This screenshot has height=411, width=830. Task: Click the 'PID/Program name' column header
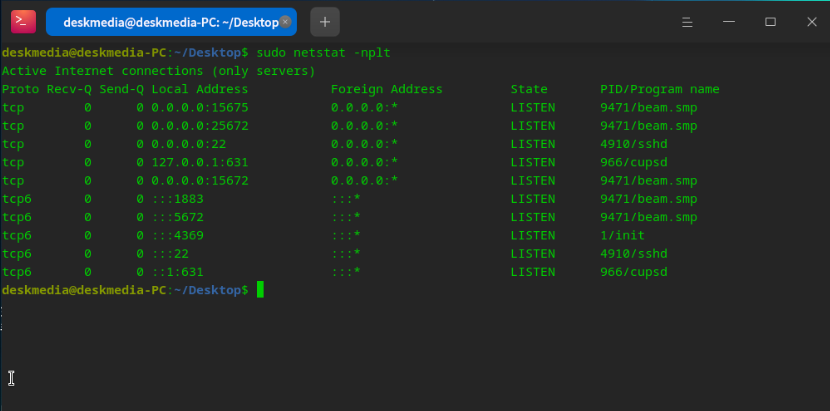pos(660,90)
